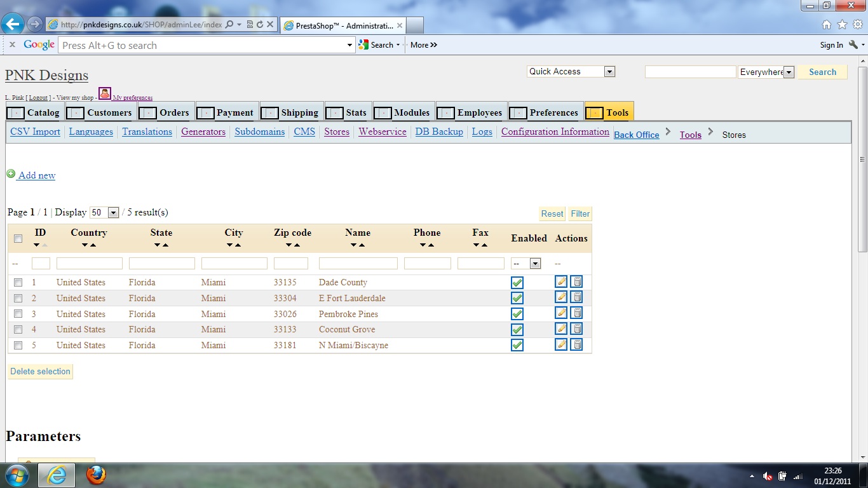Tick the checkbox for store ID 3
Image resolution: width=868 pixels, height=488 pixels.
click(x=18, y=314)
